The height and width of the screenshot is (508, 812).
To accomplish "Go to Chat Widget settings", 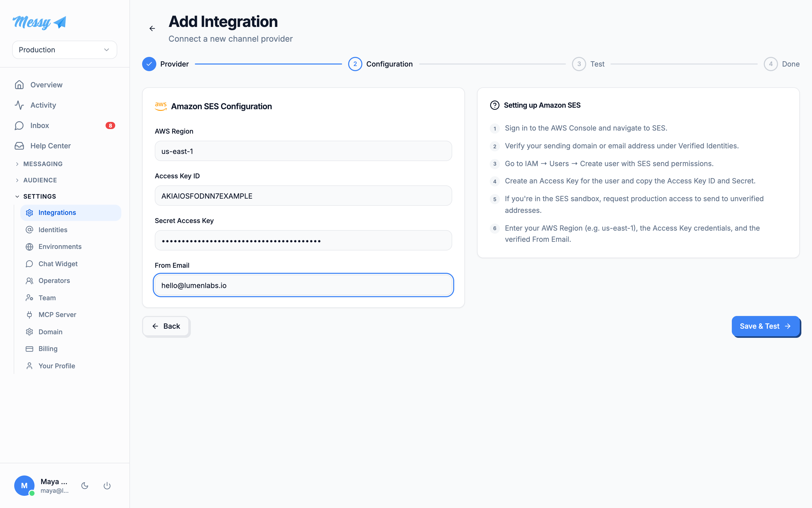I will (x=71, y=264).
